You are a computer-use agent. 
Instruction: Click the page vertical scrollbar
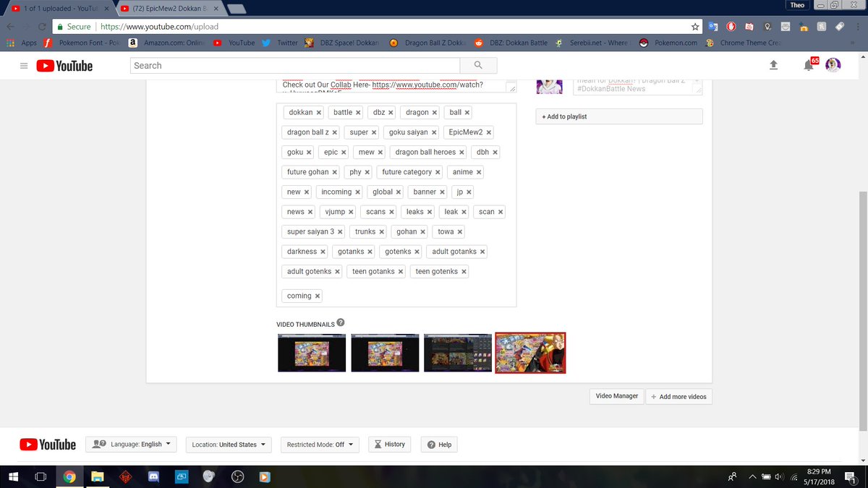(863, 311)
